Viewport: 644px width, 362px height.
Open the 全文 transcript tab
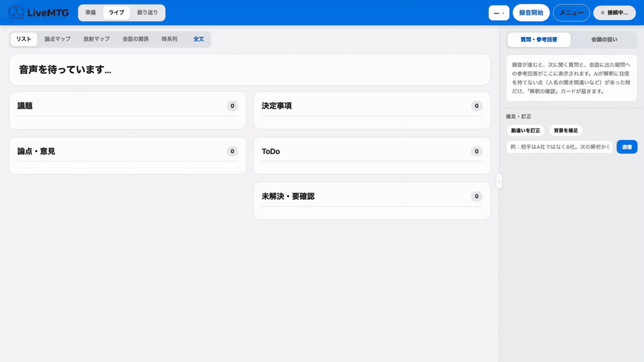click(x=199, y=39)
